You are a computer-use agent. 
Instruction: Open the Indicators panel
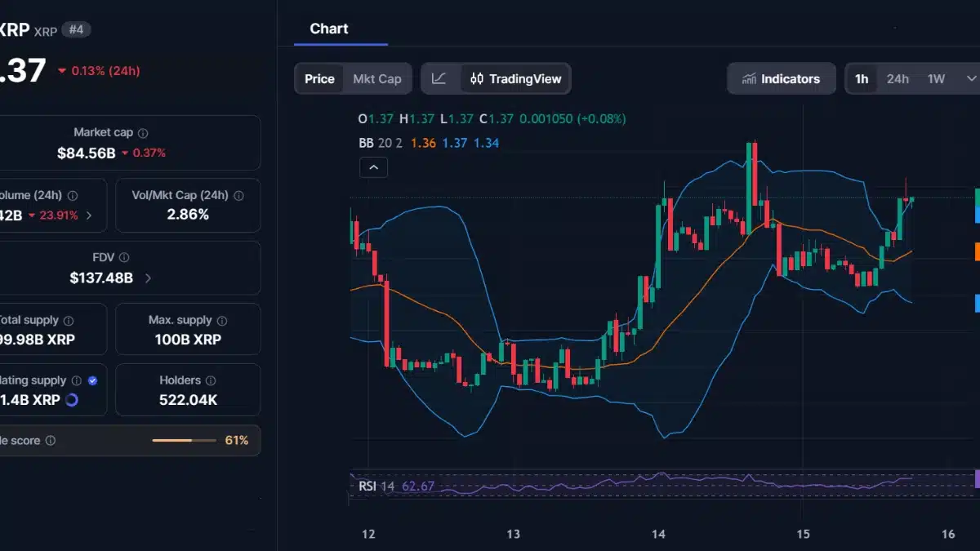pyautogui.click(x=781, y=78)
